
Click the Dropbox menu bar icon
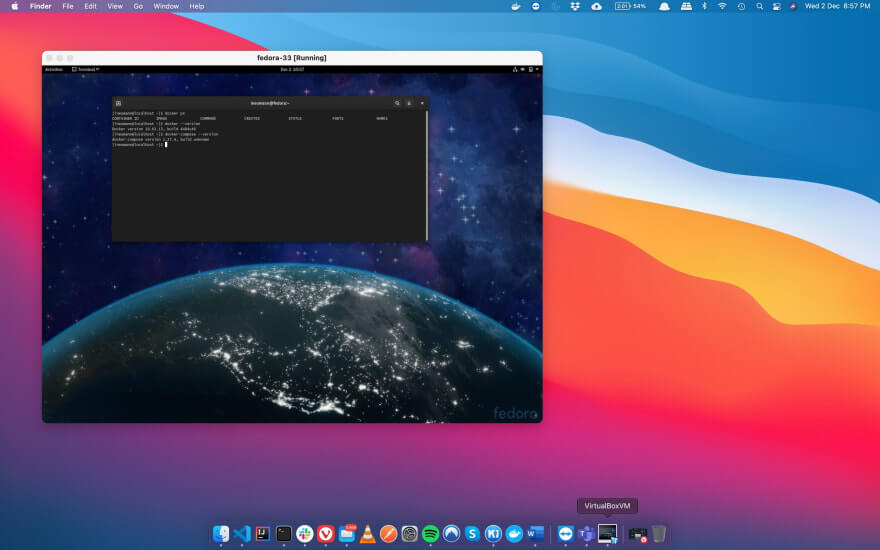(x=576, y=6)
